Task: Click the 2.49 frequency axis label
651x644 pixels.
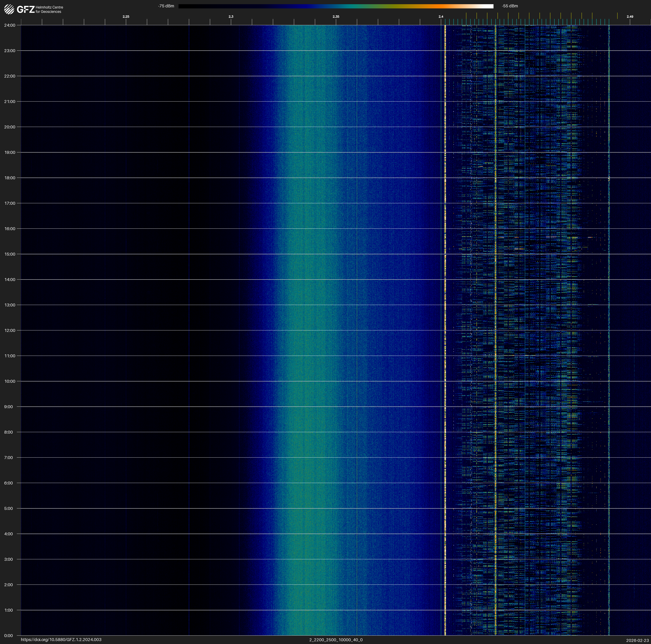Action: [x=630, y=17]
